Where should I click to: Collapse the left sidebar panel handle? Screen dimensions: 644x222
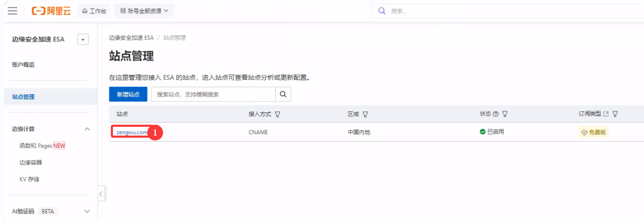(101, 194)
